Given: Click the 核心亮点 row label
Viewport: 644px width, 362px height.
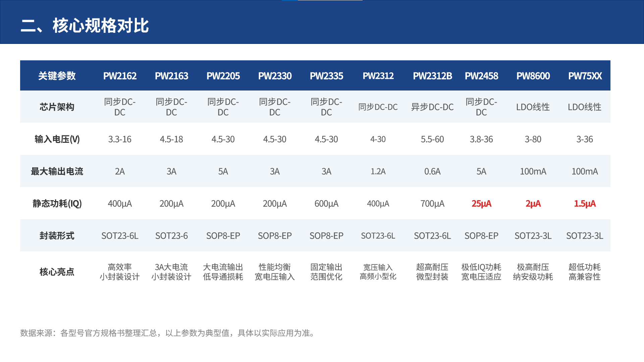Looking at the screenshot, I should tap(57, 271).
